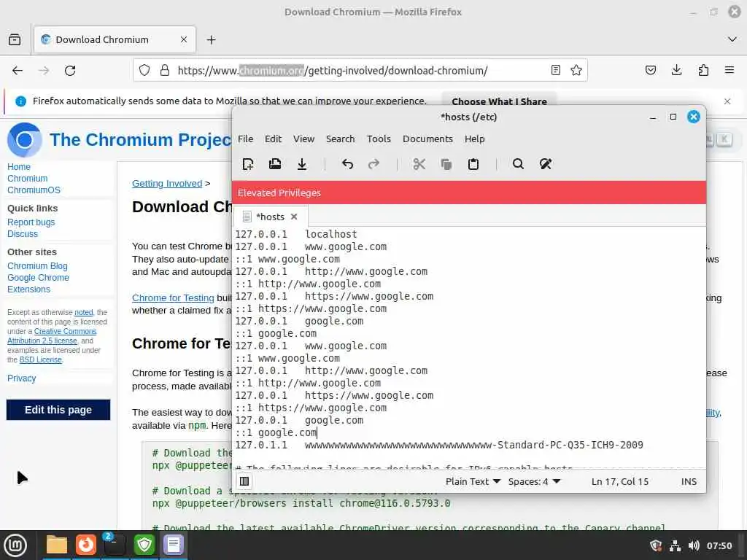Open the Tools menu in text editor

pyautogui.click(x=379, y=139)
